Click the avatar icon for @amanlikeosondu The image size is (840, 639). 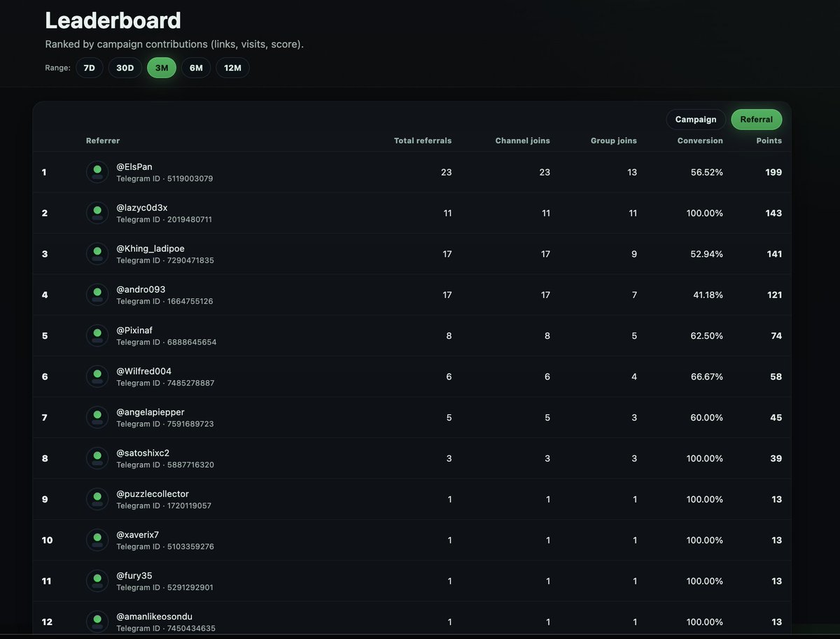pyautogui.click(x=97, y=622)
